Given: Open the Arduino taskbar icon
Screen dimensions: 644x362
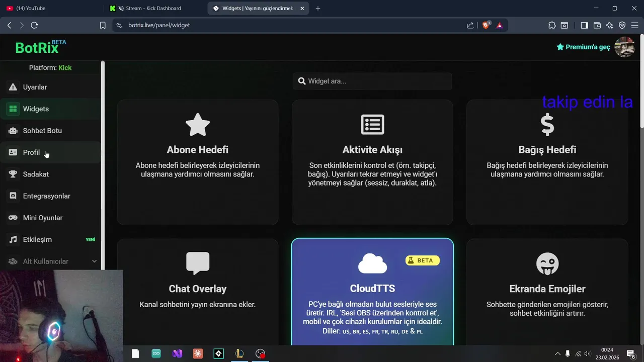Looking at the screenshot, I should (x=156, y=353).
